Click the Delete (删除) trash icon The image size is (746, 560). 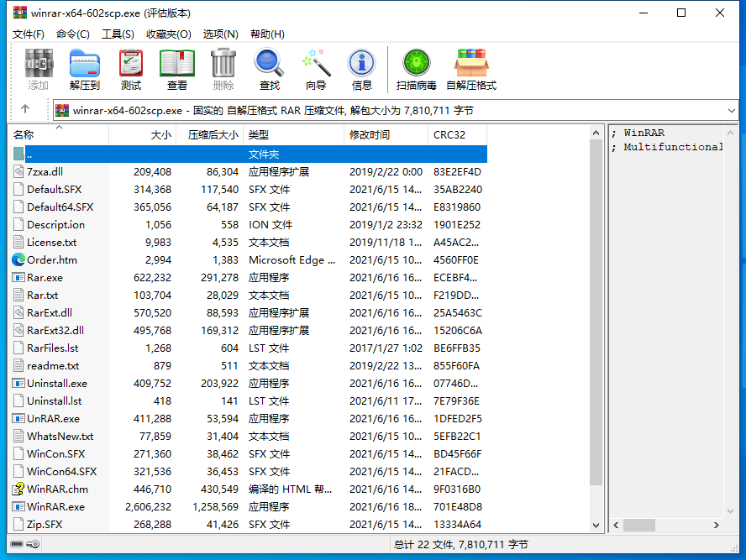(x=223, y=63)
